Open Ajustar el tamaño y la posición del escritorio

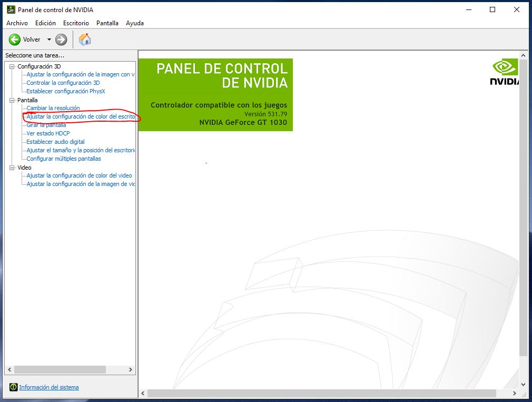81,150
